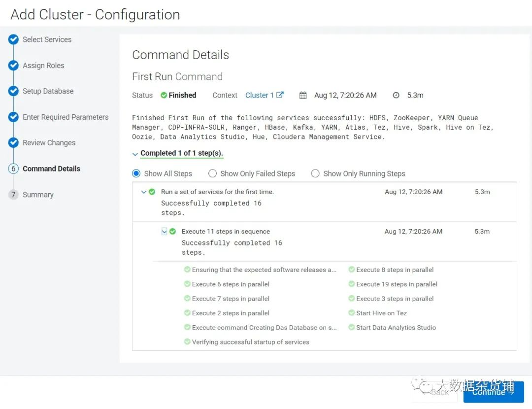Open Execute 2 steps in parallel step
The image size is (532, 409).
231,313
